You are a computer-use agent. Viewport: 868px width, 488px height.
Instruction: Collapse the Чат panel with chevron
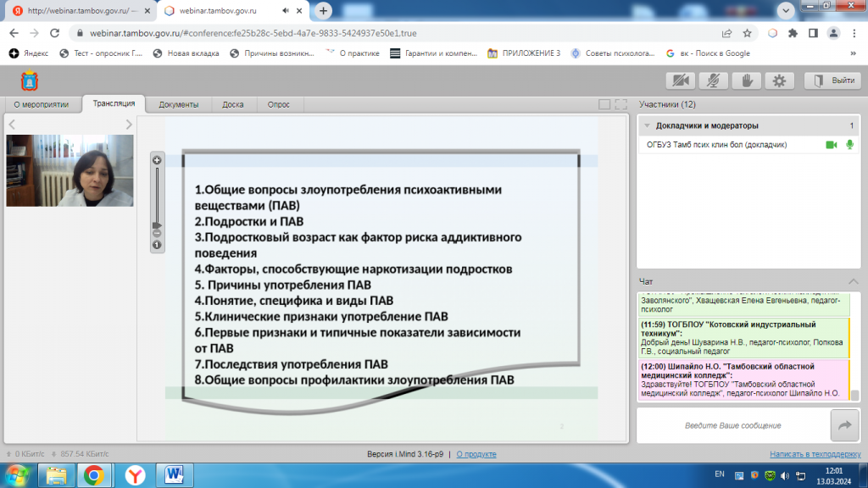853,281
